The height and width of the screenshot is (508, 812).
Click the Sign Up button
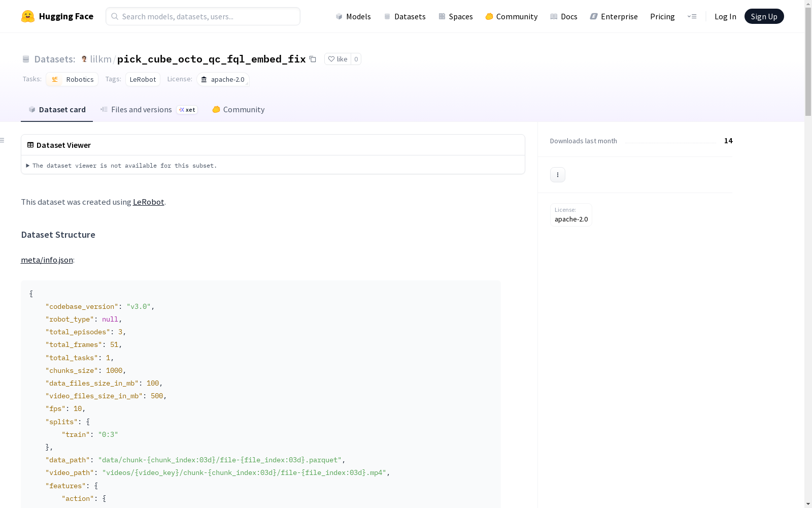click(x=764, y=16)
